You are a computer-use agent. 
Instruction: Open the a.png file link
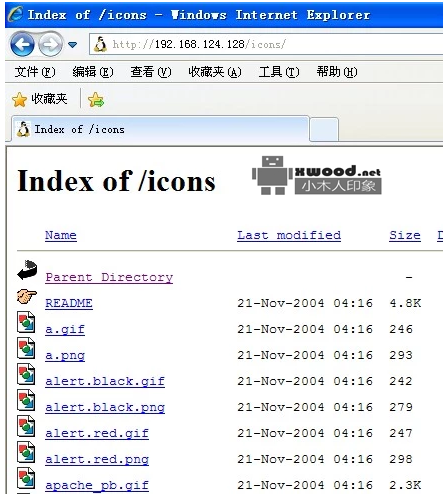[65, 355]
